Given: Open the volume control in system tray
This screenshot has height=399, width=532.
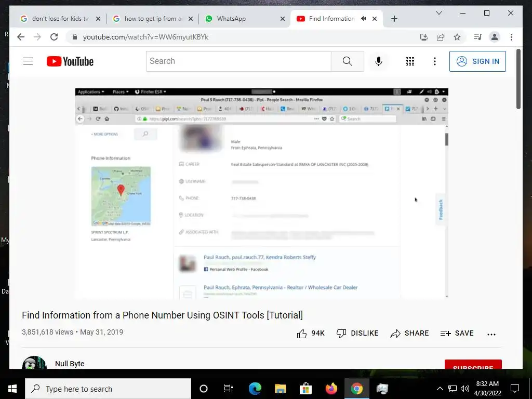Looking at the screenshot, I should [x=465, y=389].
